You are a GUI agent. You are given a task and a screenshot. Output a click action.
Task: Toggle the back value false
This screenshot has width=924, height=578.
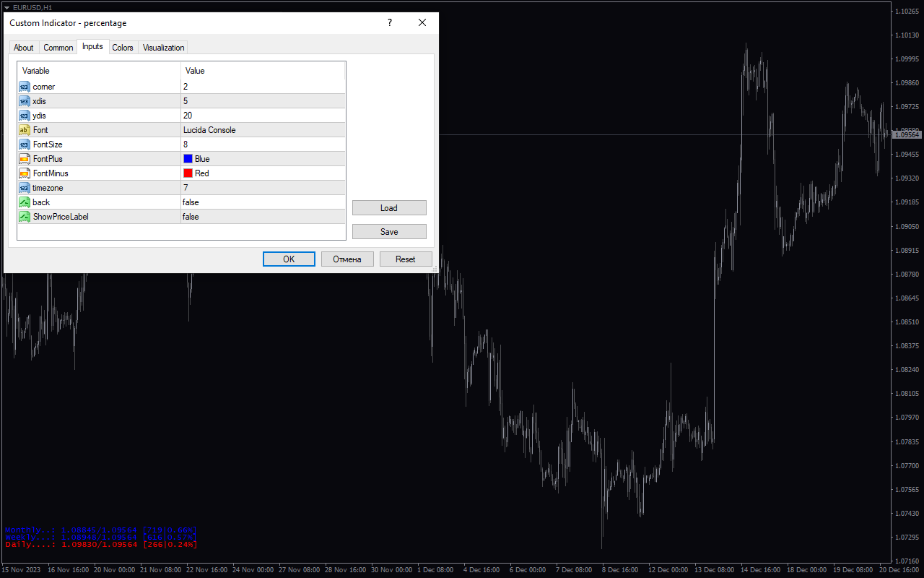(263, 202)
